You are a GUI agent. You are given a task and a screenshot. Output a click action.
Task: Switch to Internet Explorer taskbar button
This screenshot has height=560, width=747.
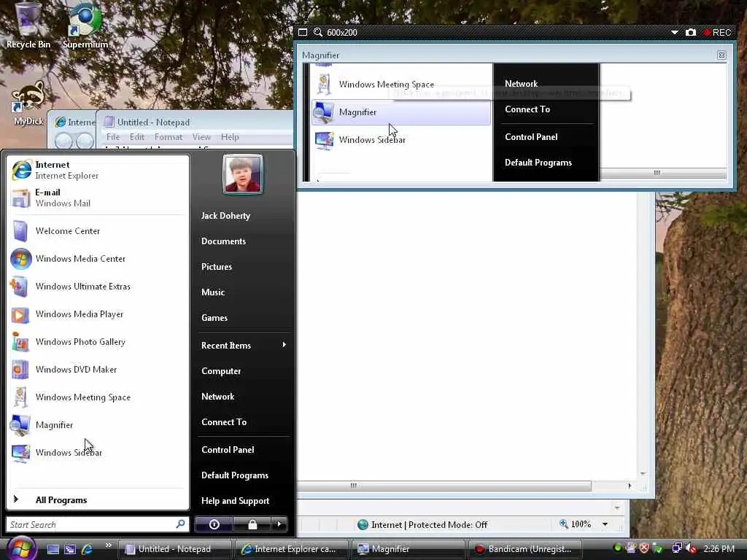(292, 549)
